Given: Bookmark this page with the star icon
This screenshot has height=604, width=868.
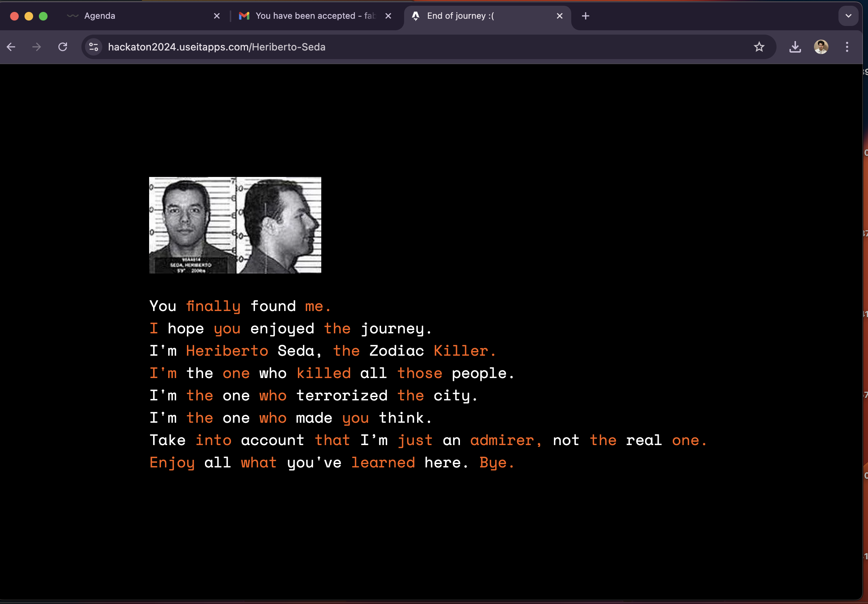Looking at the screenshot, I should point(759,47).
